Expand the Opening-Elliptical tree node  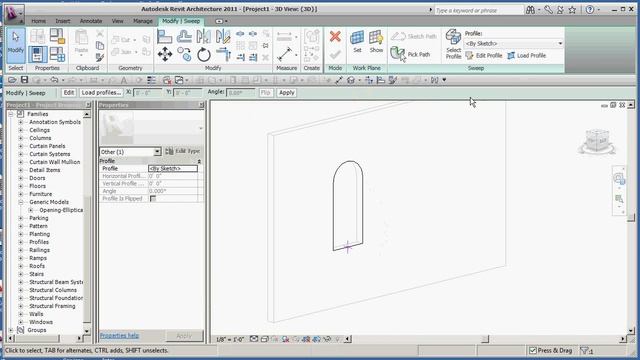31,210
